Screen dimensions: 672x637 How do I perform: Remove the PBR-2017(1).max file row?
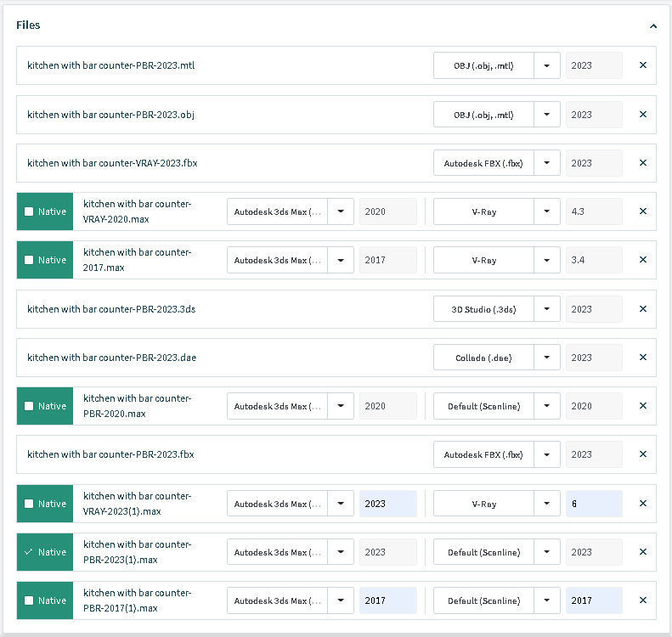pos(642,600)
